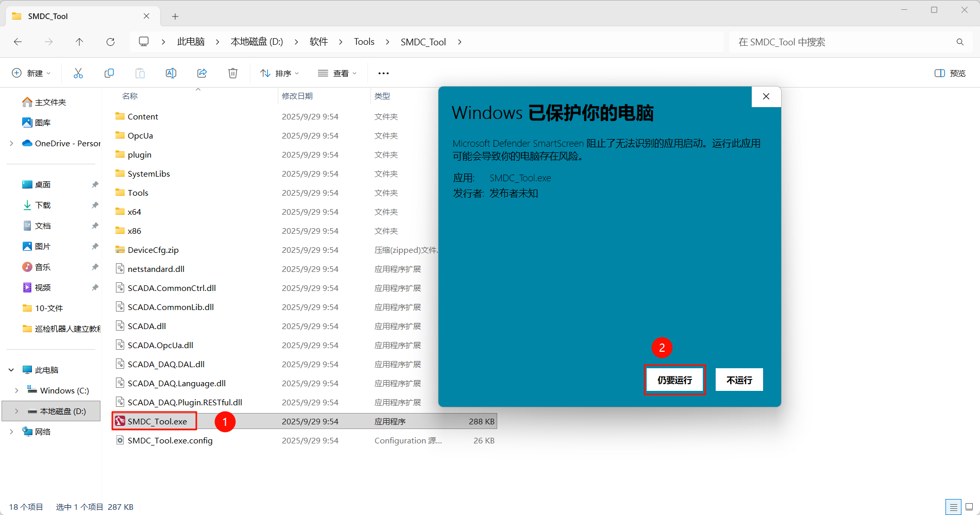
Task: Unpin 视频 using its pin icon
Action: click(95, 287)
